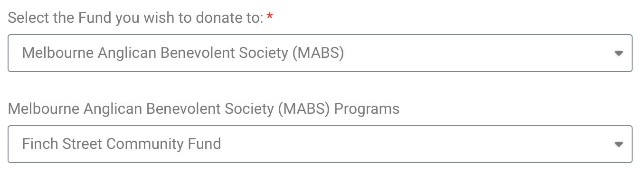Click the arrow beside Finch Street Community Fund
644x183 pixels.
tap(618, 145)
